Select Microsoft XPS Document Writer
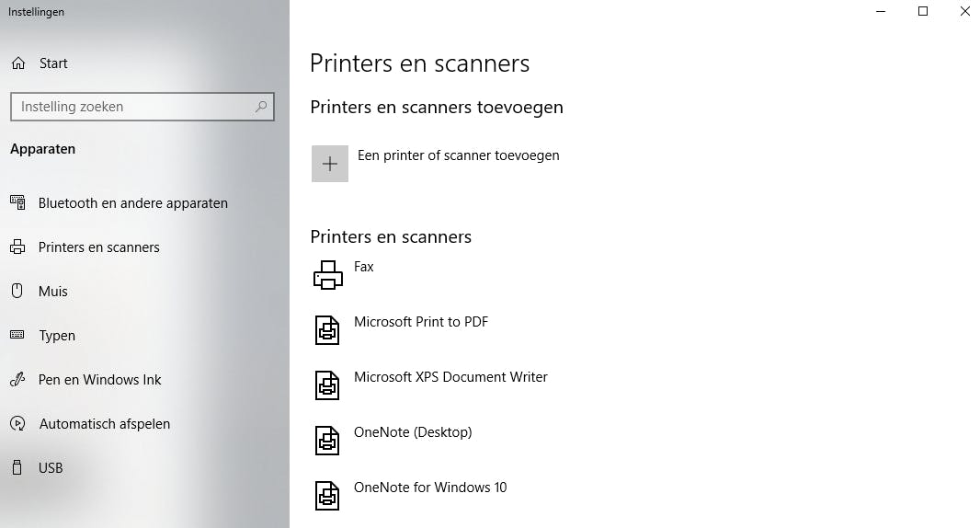The width and height of the screenshot is (980, 528). (x=450, y=377)
